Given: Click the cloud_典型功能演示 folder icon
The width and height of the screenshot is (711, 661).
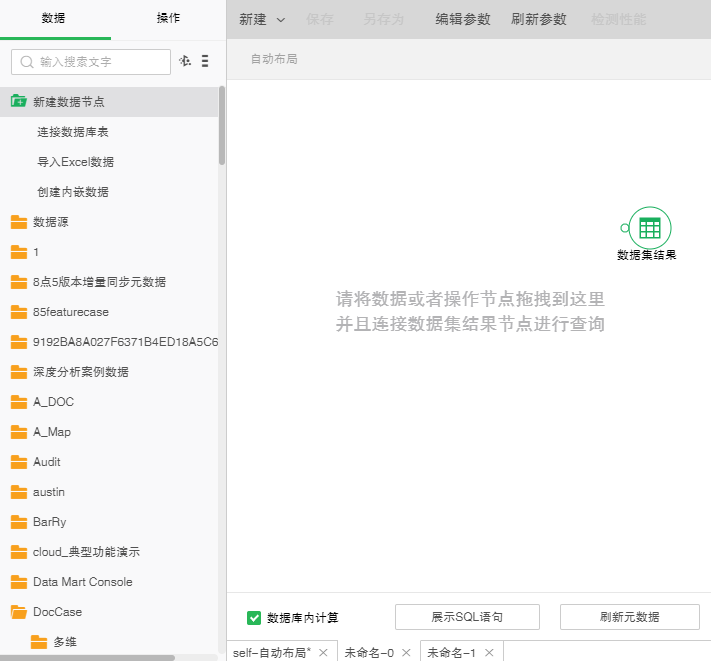Looking at the screenshot, I should point(19,552).
